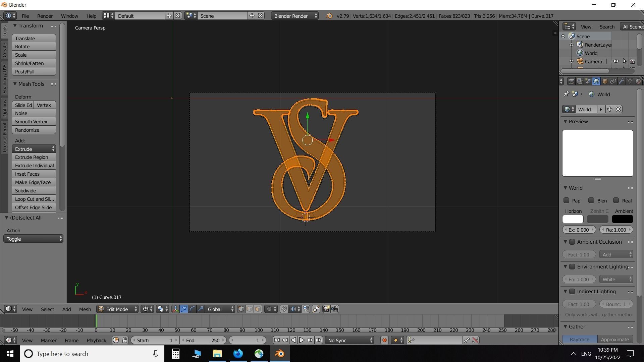Enable the Environment Lighting checkbox
Viewport: 644px width, 362px height.
click(x=572, y=266)
